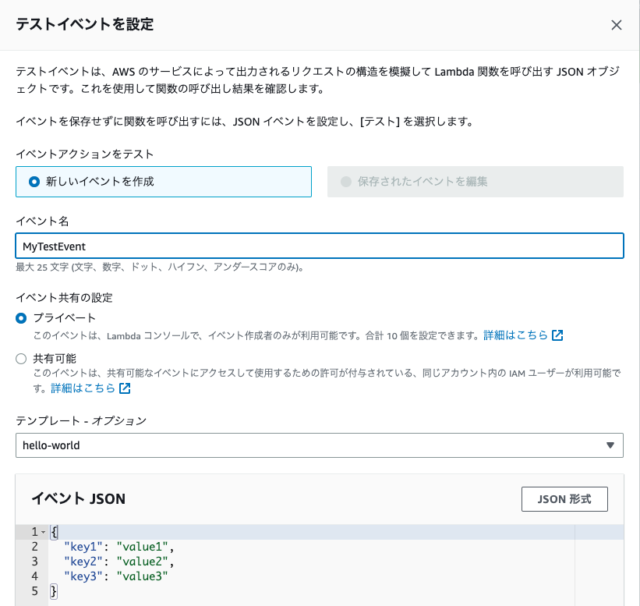Click line number 2 in the gutter
This screenshot has height=606, width=640.
coord(34,547)
